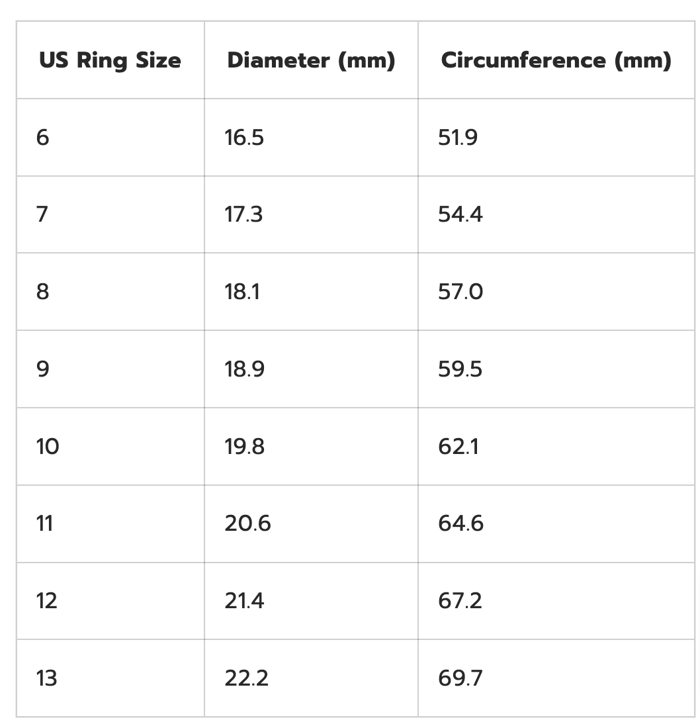Select the 20.6 diameter cell
This screenshot has width=700, height=728.
247,523
